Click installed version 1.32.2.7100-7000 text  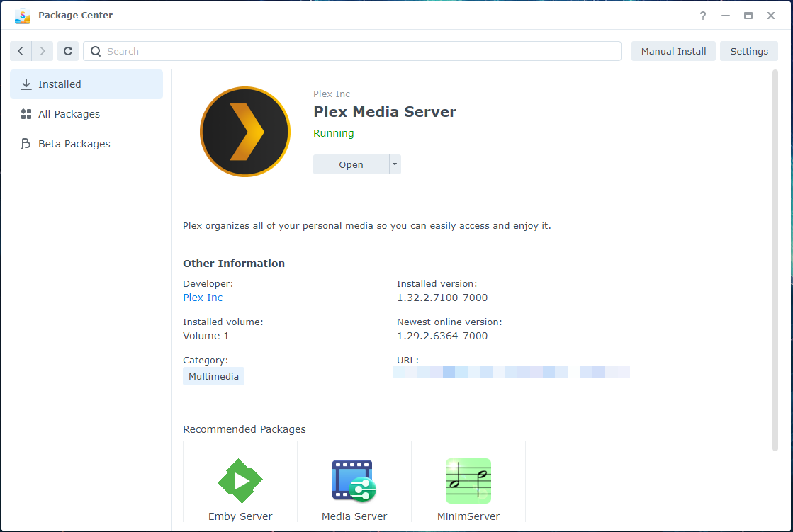point(442,298)
